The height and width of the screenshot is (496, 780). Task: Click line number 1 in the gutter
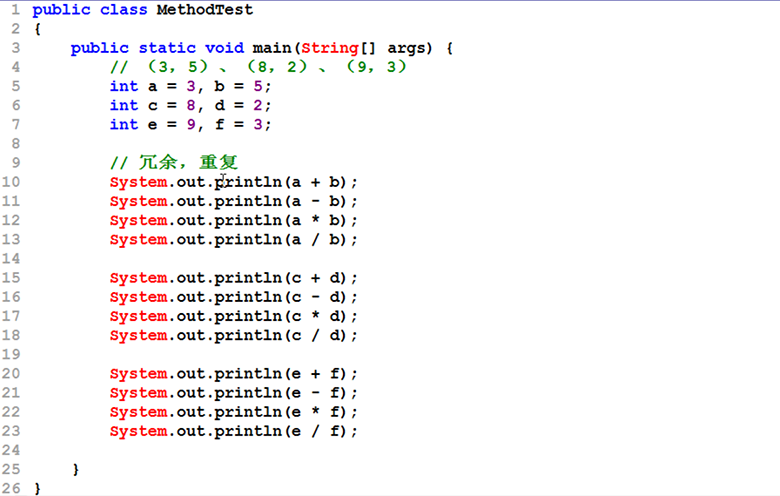(15, 10)
